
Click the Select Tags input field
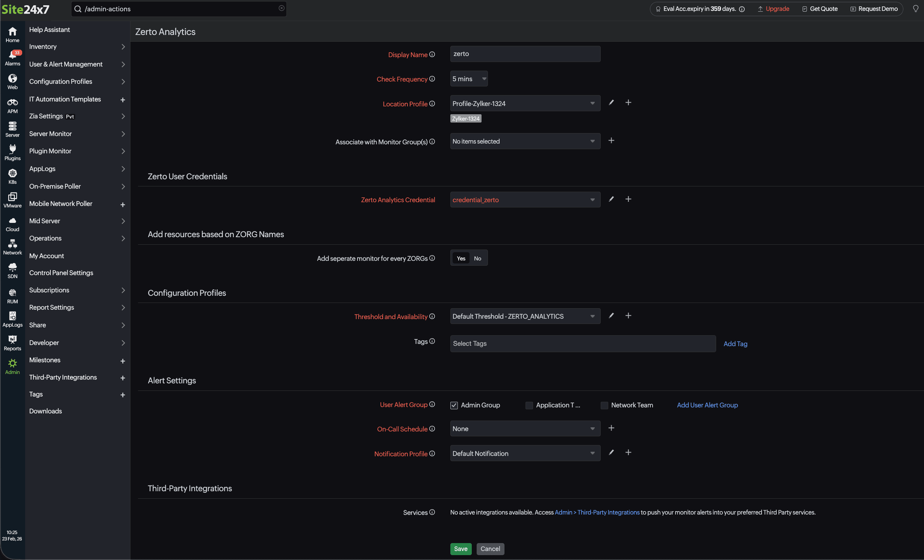(582, 344)
